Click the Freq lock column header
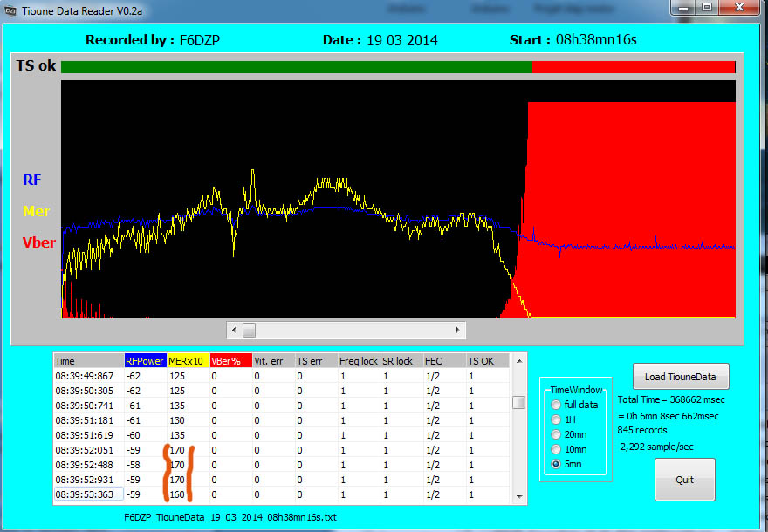 coord(358,360)
